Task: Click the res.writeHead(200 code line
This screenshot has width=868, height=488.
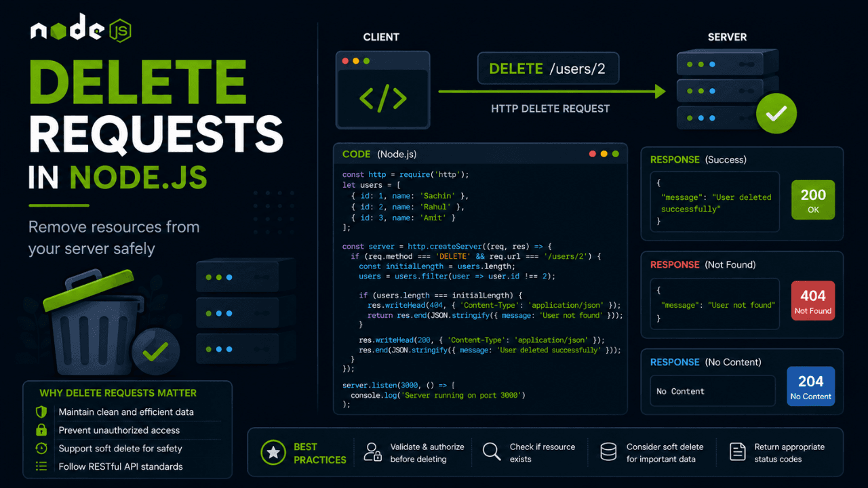Action: click(481, 340)
